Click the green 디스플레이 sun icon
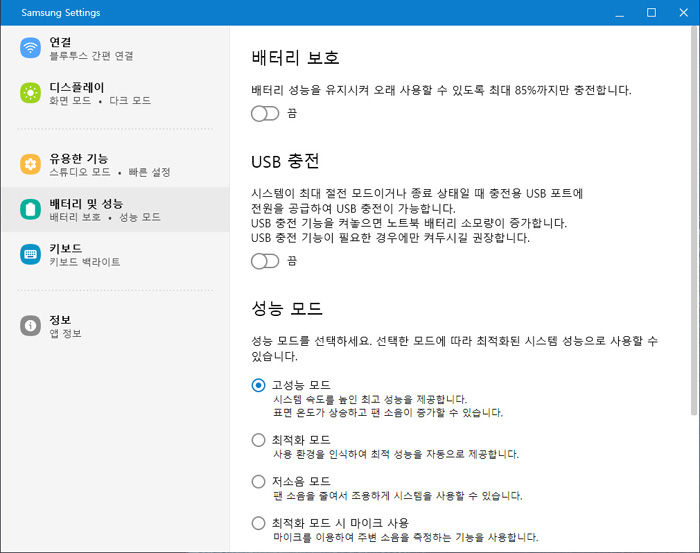 [x=30, y=93]
